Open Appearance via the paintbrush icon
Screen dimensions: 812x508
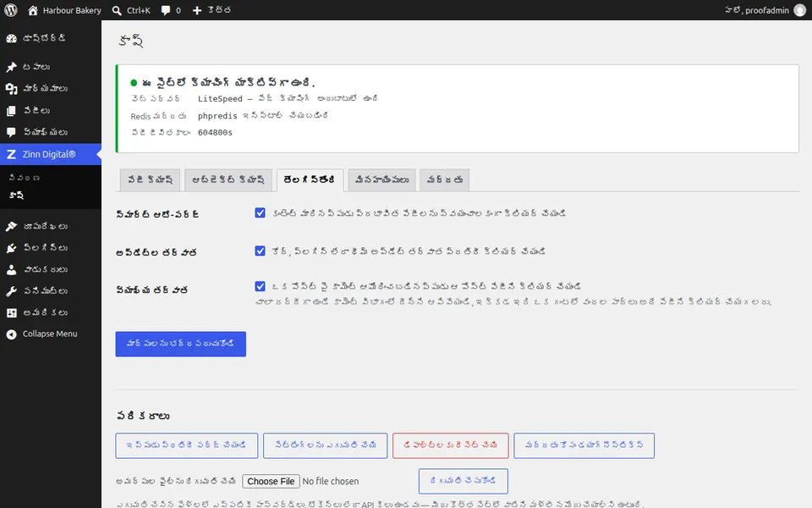point(11,226)
